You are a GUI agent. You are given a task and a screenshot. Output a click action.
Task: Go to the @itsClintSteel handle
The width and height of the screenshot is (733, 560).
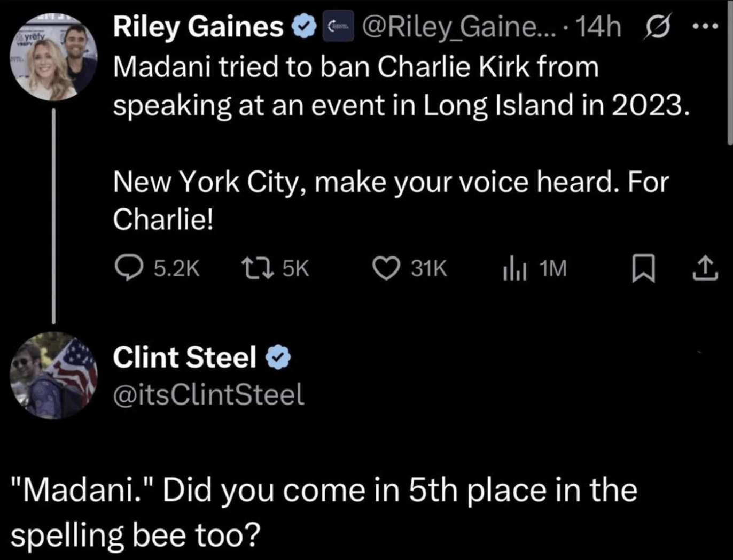coord(208,395)
